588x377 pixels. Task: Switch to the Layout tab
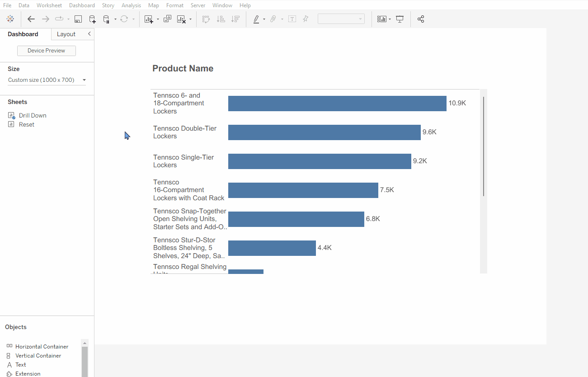tap(66, 34)
